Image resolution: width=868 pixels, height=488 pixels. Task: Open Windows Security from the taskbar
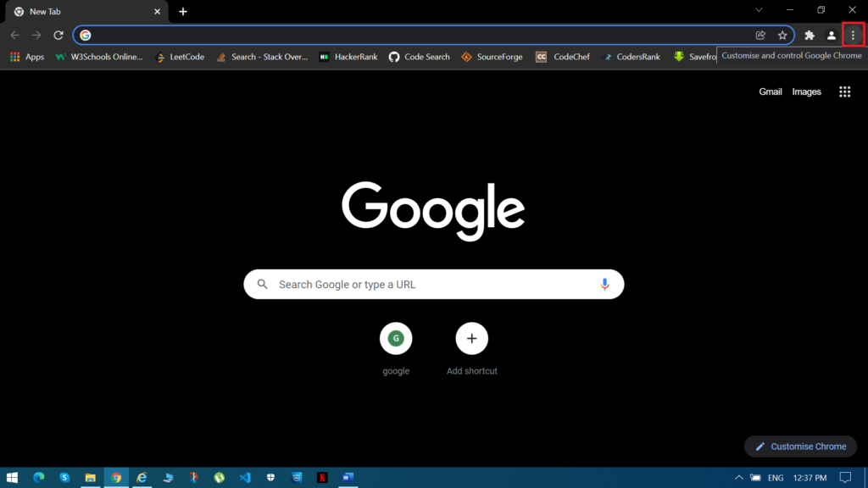tap(270, 478)
